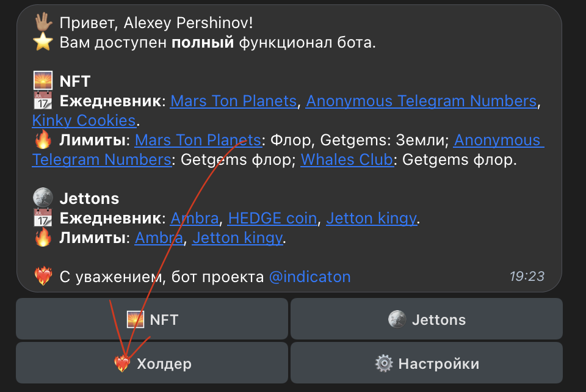Click the coin emoji beside Jettons heading in message

pyautogui.click(x=43, y=198)
